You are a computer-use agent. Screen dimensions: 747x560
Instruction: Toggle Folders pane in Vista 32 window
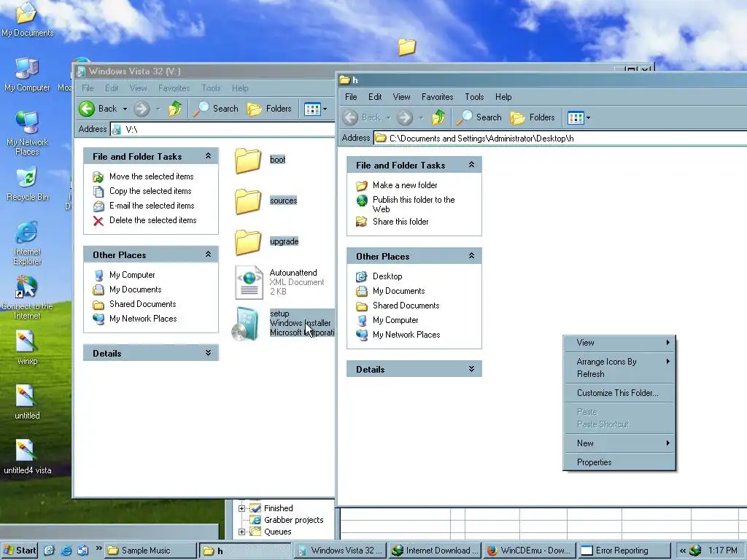269,109
